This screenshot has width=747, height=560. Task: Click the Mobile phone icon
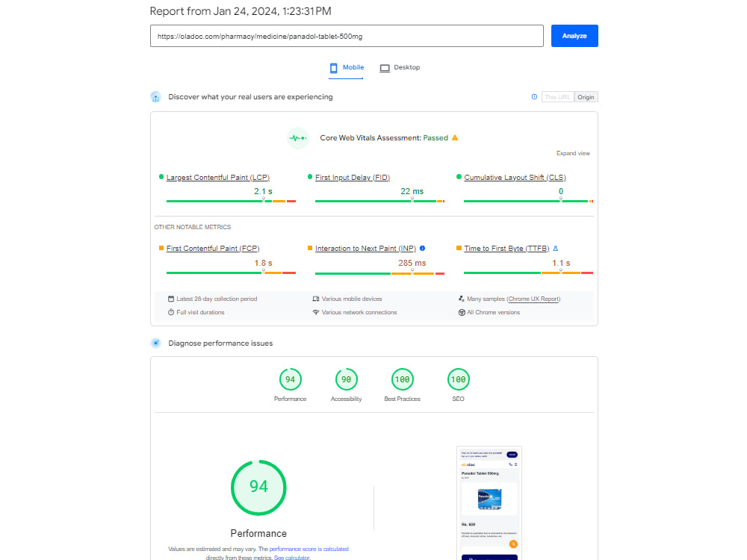point(333,68)
